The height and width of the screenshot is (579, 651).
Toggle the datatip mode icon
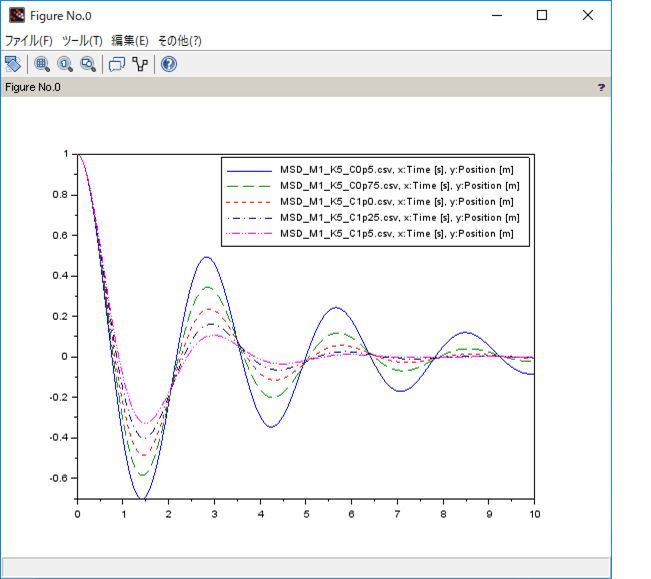click(x=117, y=64)
